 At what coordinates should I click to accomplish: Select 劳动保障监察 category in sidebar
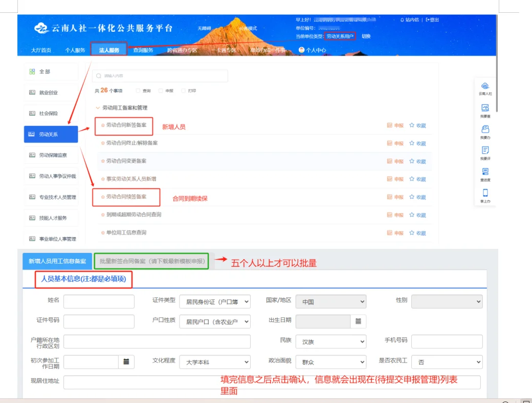point(51,155)
